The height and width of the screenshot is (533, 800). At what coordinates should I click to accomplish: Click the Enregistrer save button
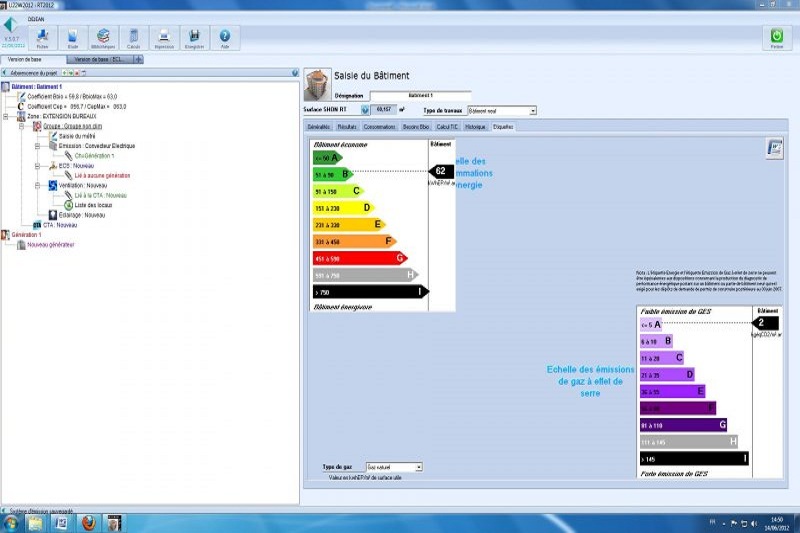tap(194, 38)
